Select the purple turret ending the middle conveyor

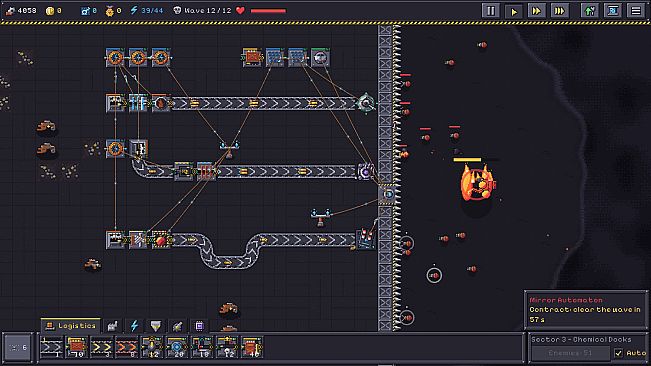365,171
